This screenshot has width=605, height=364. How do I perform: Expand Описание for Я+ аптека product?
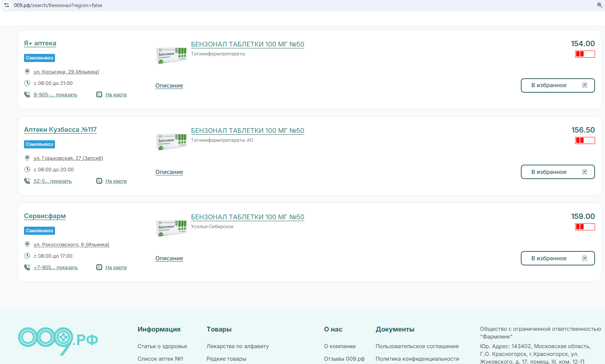[169, 86]
